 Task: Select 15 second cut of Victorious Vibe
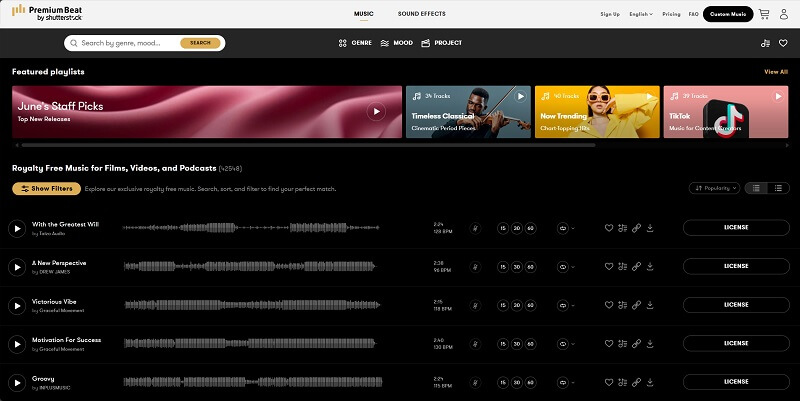(503, 305)
